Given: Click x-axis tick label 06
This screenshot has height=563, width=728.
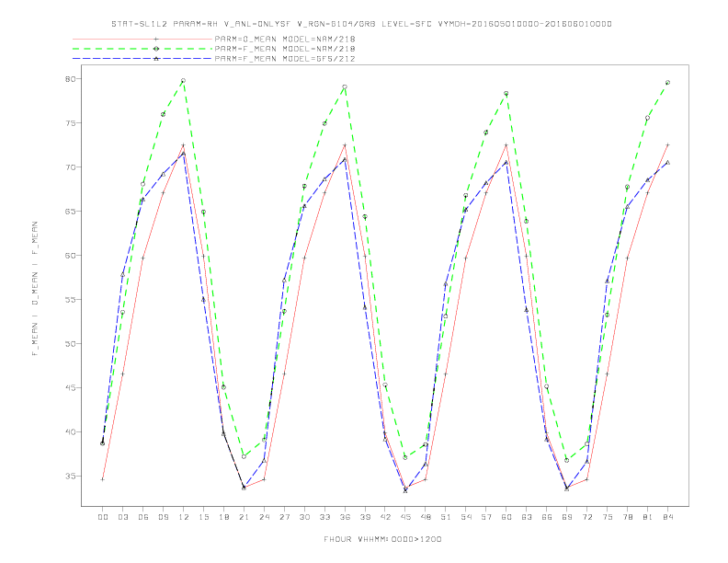Looking at the screenshot, I should pyautogui.click(x=143, y=517).
